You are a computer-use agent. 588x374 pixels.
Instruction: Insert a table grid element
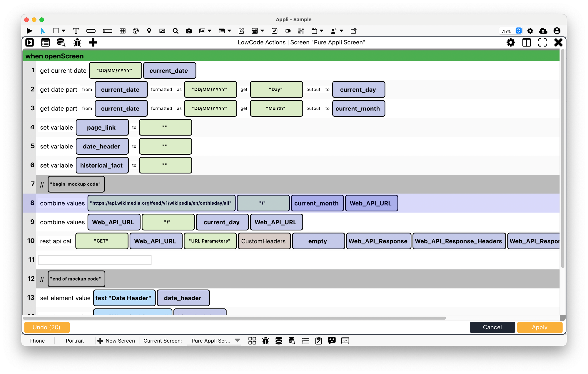pyautogui.click(x=123, y=31)
